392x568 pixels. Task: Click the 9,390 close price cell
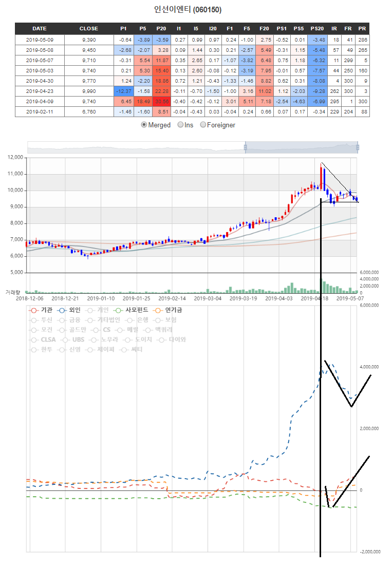[89, 40]
